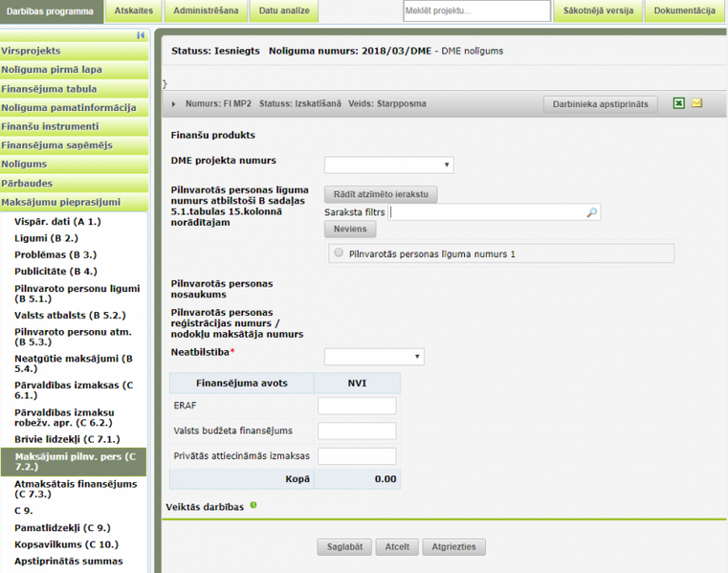Open Atmaksātais finansējums (C 7.3.) in sidebar
The height and width of the screenshot is (573, 728).
pos(76,489)
